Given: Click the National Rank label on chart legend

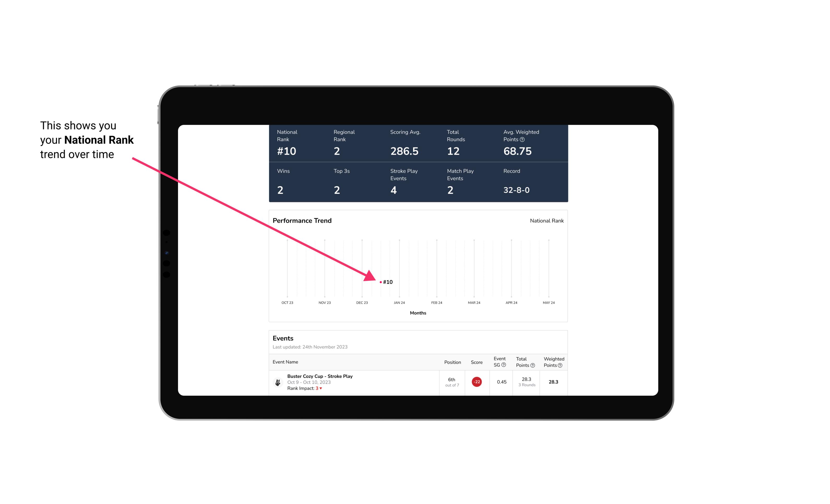Looking at the screenshot, I should click(546, 220).
